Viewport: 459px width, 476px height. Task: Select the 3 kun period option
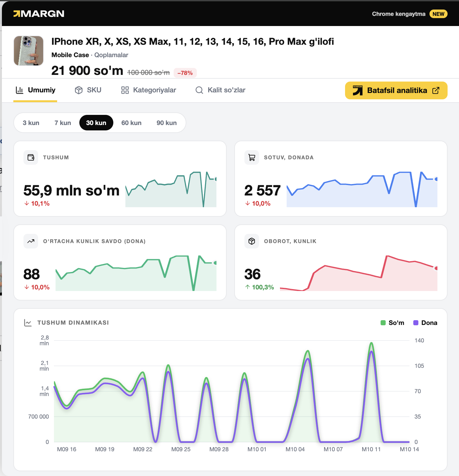tap(31, 123)
